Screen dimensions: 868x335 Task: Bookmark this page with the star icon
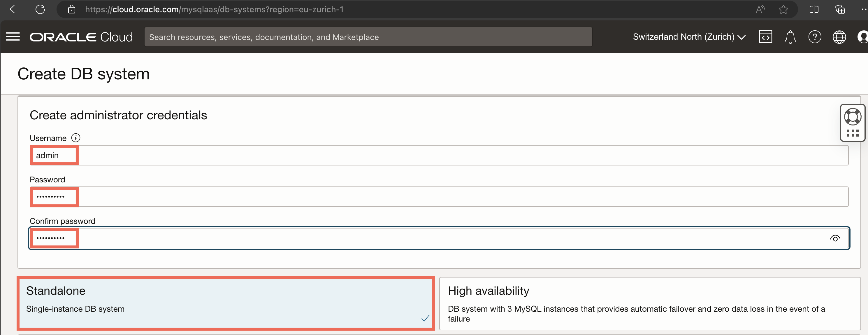tap(783, 9)
